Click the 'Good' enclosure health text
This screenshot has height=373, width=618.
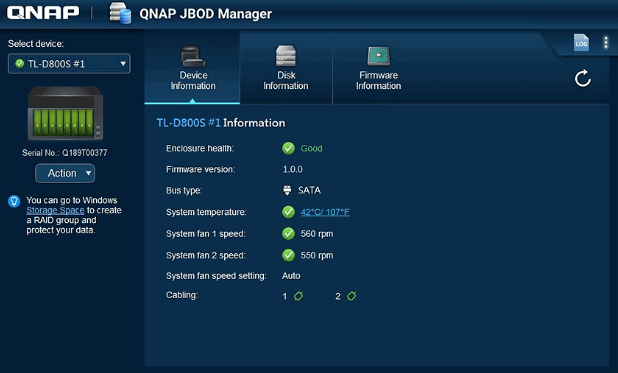click(311, 148)
